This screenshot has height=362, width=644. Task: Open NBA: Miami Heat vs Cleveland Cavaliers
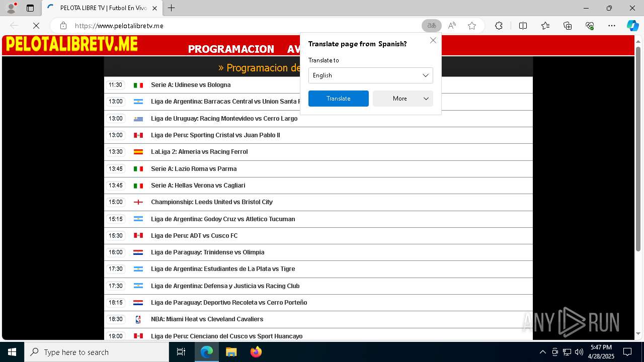[x=207, y=319]
